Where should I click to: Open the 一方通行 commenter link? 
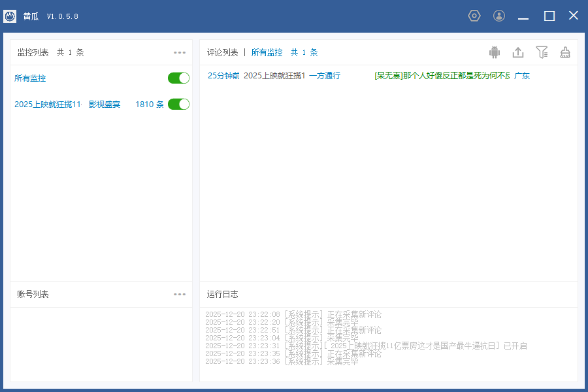[324, 76]
